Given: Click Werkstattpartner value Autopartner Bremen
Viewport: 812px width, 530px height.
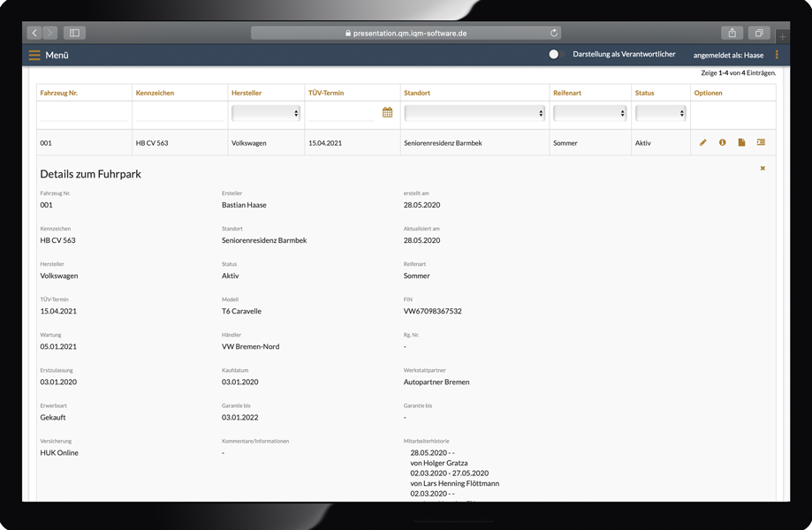Looking at the screenshot, I should click(x=436, y=382).
